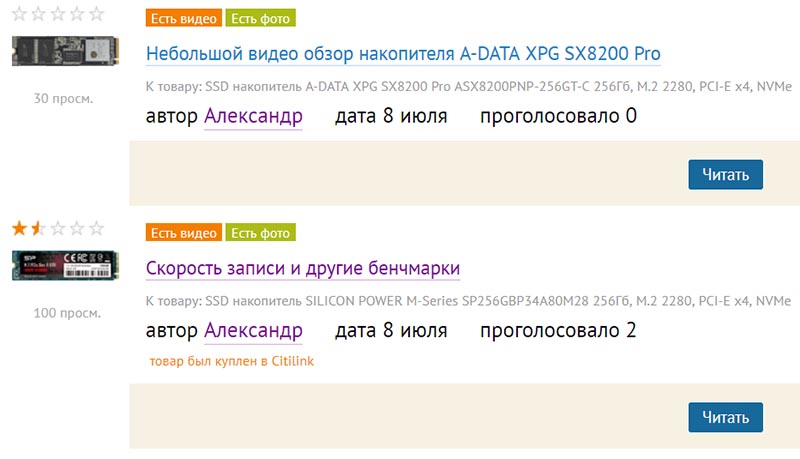
Task: Click Читать button for the Silicon Power review
Action: 726,417
